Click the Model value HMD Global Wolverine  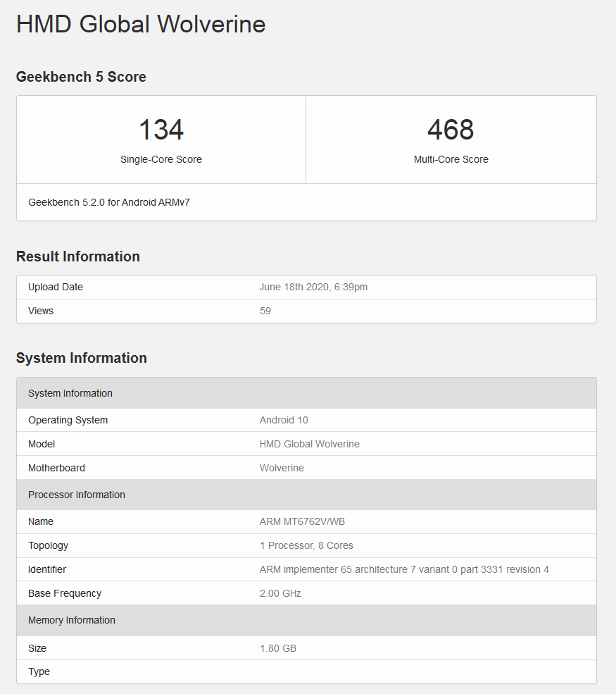(310, 444)
